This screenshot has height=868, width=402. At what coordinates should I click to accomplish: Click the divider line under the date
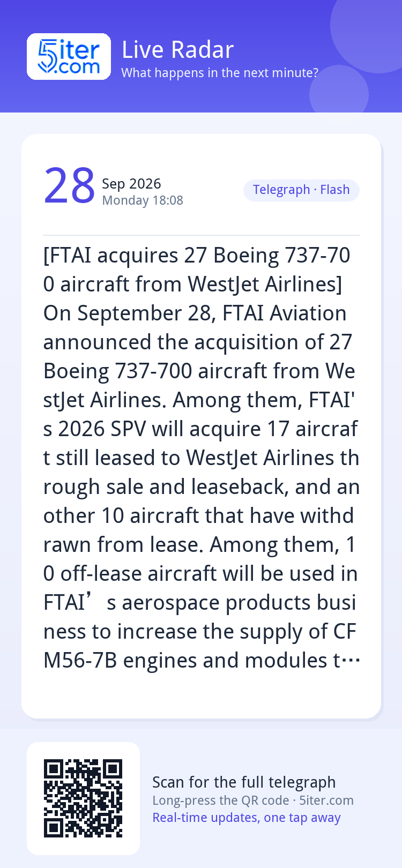coord(201,235)
